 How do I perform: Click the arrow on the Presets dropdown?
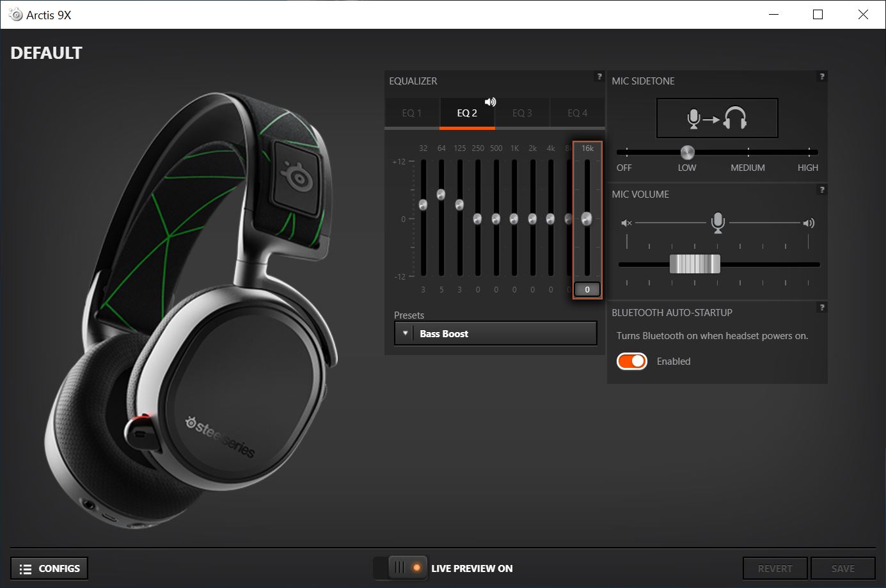(x=405, y=333)
